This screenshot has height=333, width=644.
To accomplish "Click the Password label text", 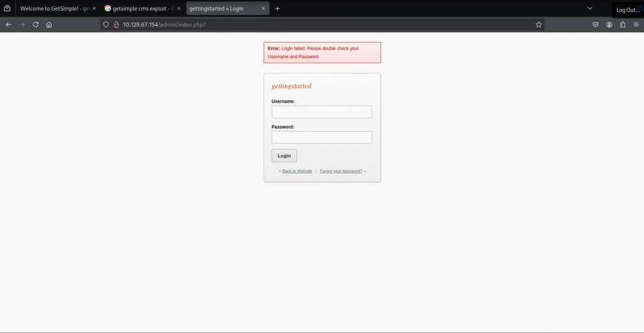I will point(283,127).
